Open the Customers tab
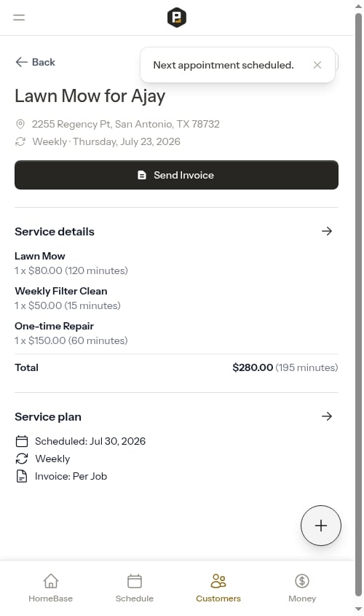364x616 pixels. [218, 588]
